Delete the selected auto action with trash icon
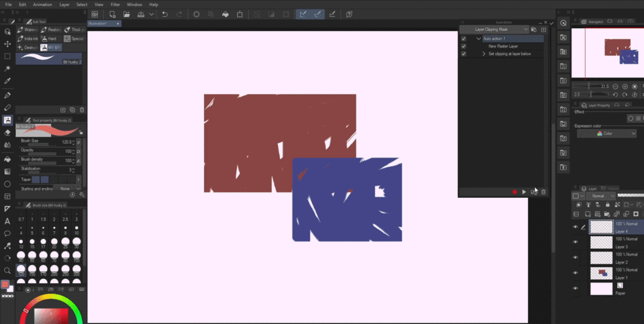 click(543, 192)
